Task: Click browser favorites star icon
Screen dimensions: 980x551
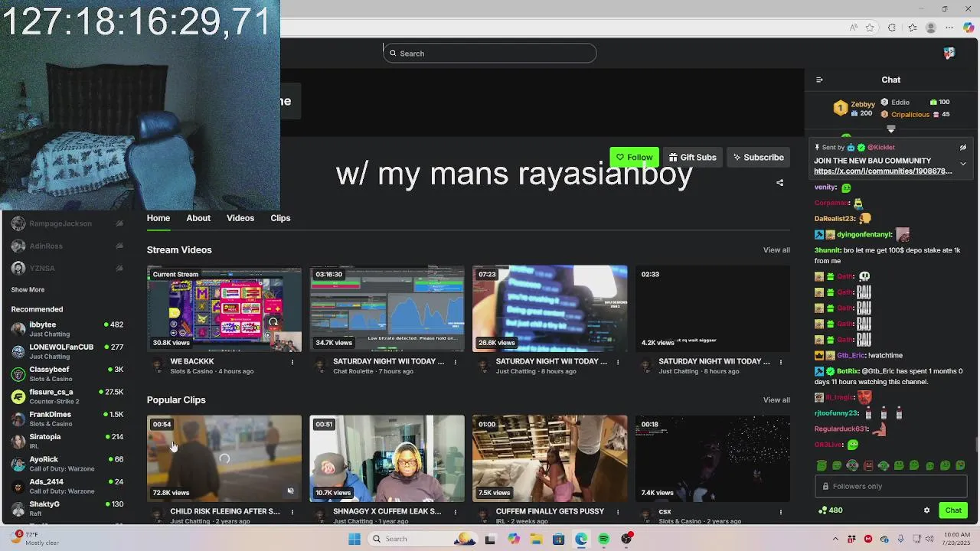Action: pyautogui.click(x=870, y=28)
